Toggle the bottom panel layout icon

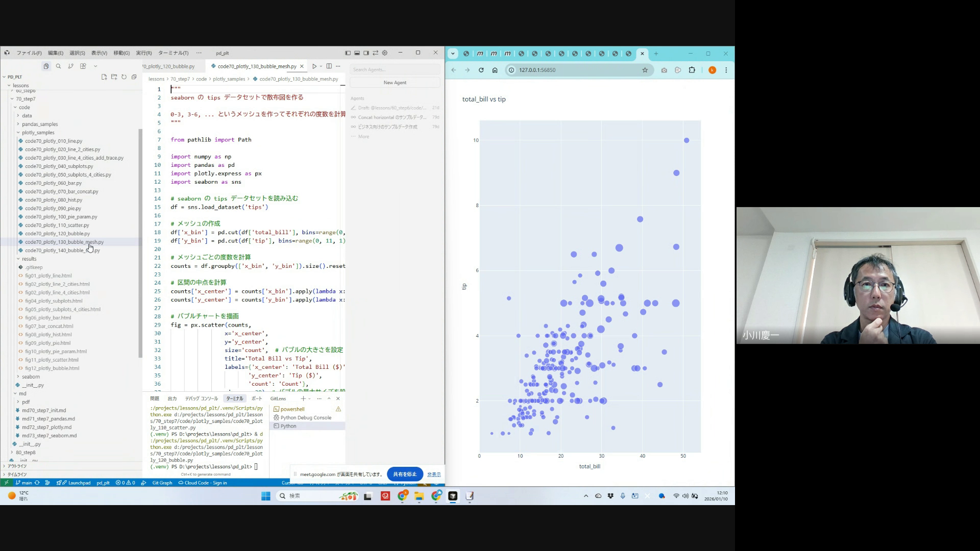[357, 53]
